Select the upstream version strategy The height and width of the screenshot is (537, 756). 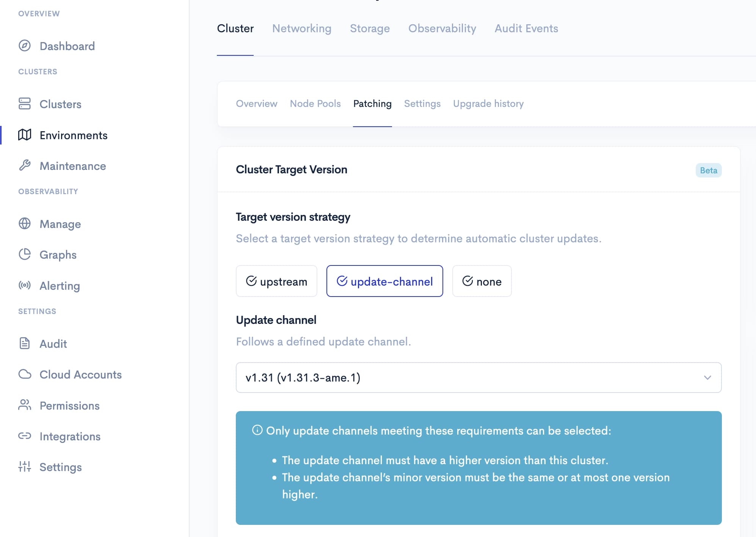pos(276,281)
